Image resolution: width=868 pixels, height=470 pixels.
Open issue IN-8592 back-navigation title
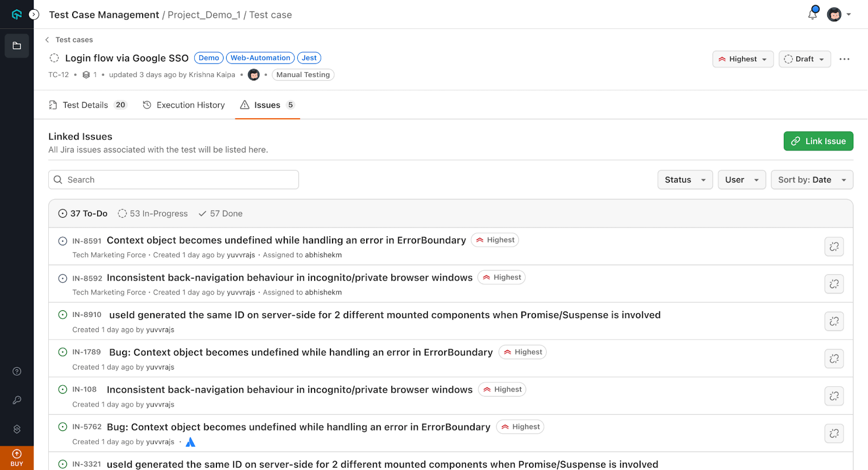(290, 278)
